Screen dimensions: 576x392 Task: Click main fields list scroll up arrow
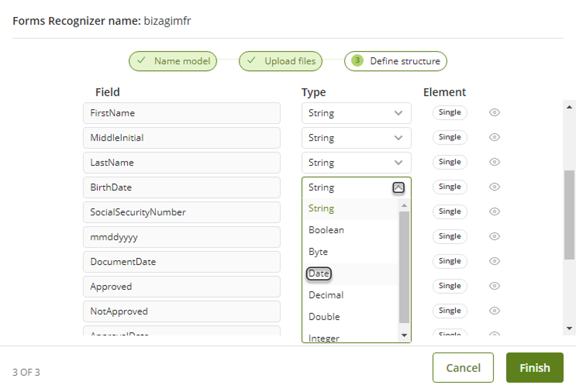pos(570,107)
